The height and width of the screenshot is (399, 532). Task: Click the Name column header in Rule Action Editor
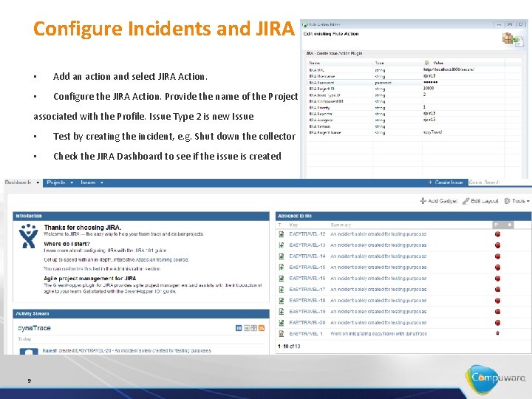click(315, 63)
